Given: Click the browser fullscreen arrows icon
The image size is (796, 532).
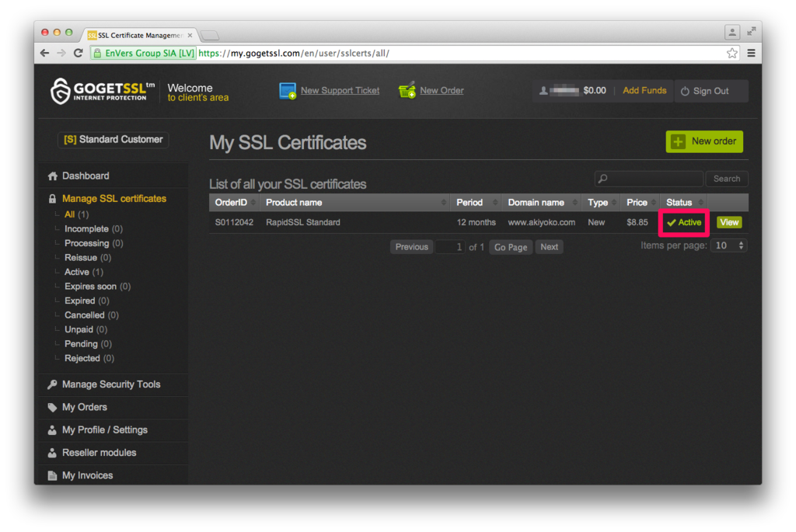Looking at the screenshot, I should [752, 31].
